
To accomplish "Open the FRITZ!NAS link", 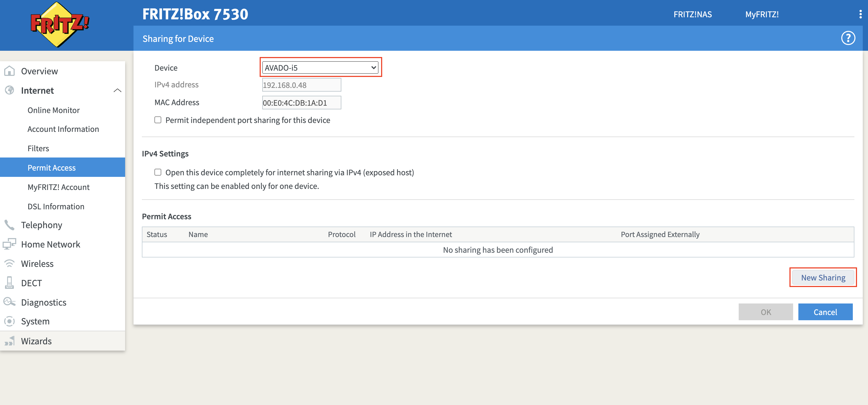I will [x=692, y=14].
